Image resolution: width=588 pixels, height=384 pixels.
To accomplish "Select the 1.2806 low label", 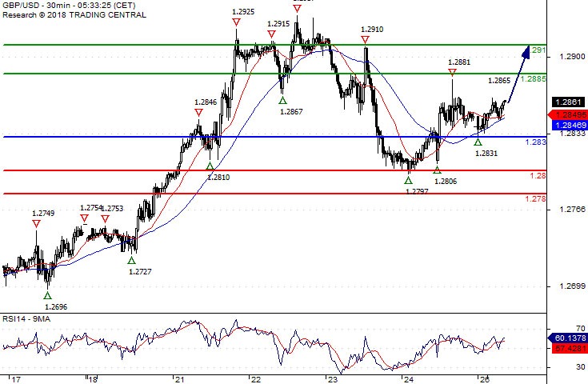I will coord(446,181).
